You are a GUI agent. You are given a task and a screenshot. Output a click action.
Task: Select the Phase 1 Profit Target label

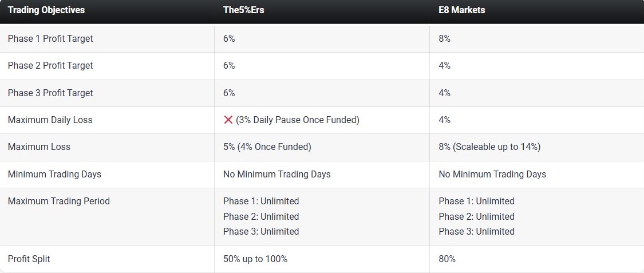(x=50, y=38)
